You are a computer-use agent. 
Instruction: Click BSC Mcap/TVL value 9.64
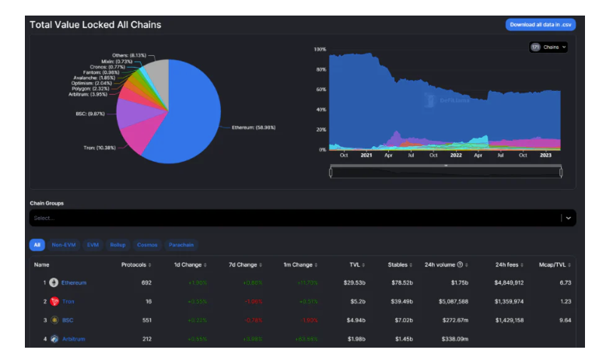(x=566, y=320)
